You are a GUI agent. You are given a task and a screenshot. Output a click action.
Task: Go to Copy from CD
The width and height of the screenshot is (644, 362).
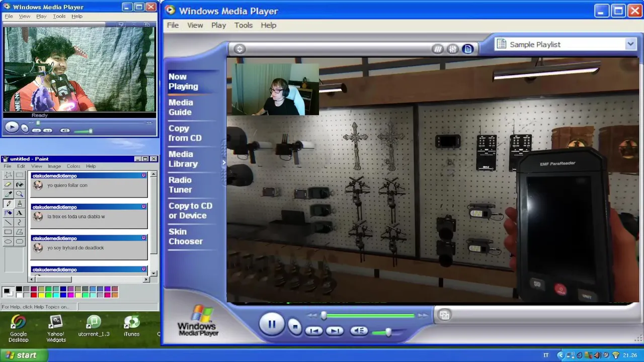[185, 133]
